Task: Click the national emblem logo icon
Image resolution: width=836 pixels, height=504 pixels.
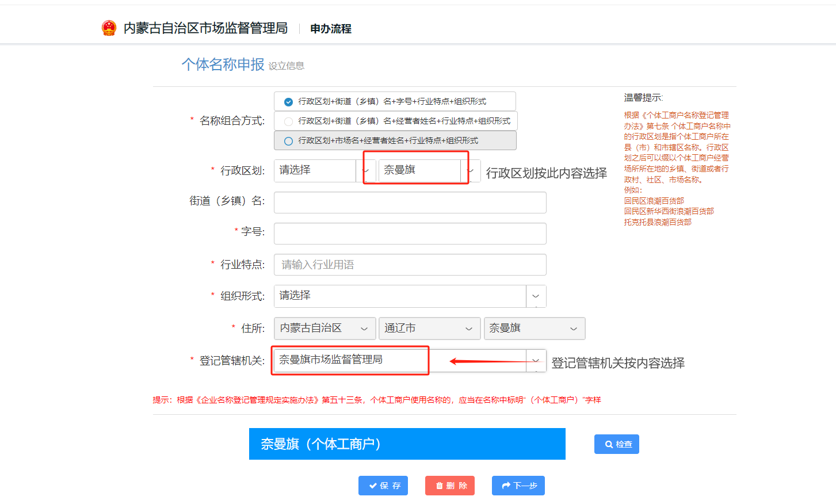Action: (109, 28)
